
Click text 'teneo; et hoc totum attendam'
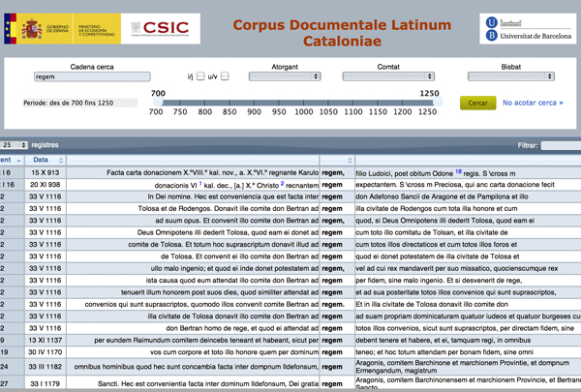click(x=444, y=352)
